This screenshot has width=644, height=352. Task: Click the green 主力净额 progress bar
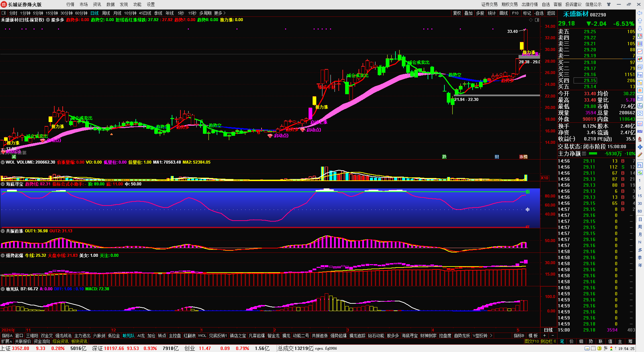[593, 154]
